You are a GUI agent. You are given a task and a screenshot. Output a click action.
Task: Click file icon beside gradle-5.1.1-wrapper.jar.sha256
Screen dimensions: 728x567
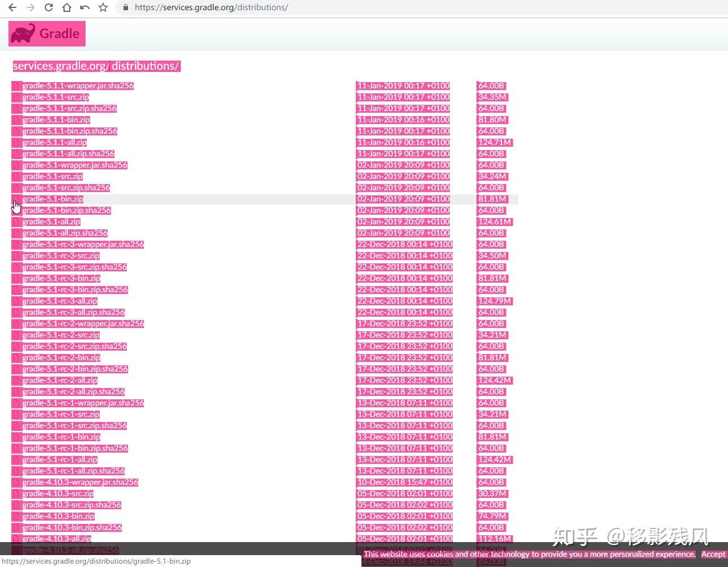16,86
